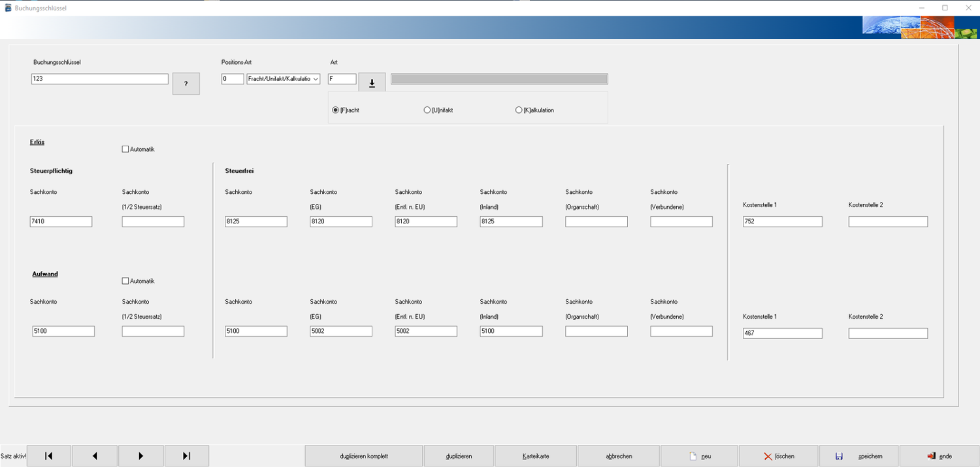Viewport: 980px width, 467px height.
Task: Open the question mark lookup button
Action: (x=186, y=84)
